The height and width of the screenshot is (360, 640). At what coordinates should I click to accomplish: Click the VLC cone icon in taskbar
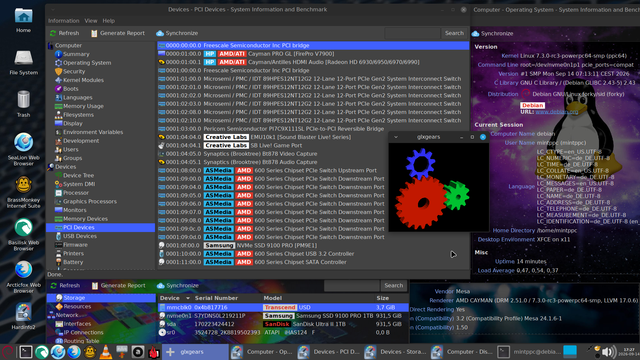click(x=106, y=352)
